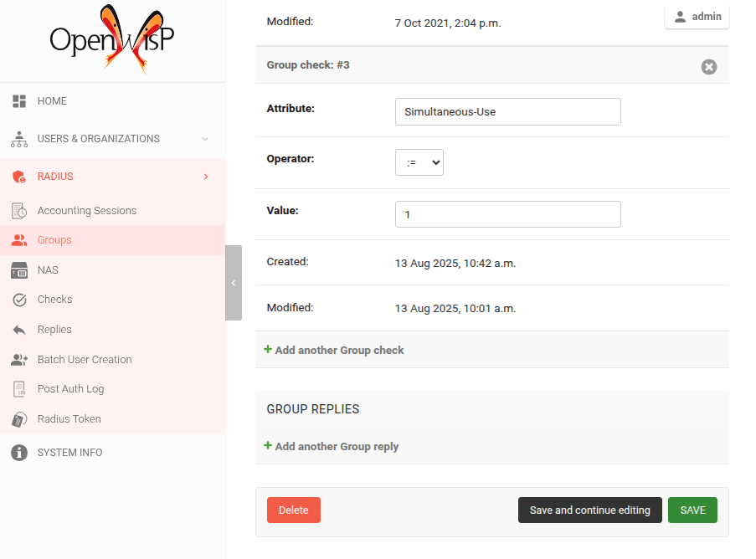Open Accounting Sessions via its icon
The width and height of the screenshot is (756, 559).
(x=19, y=211)
